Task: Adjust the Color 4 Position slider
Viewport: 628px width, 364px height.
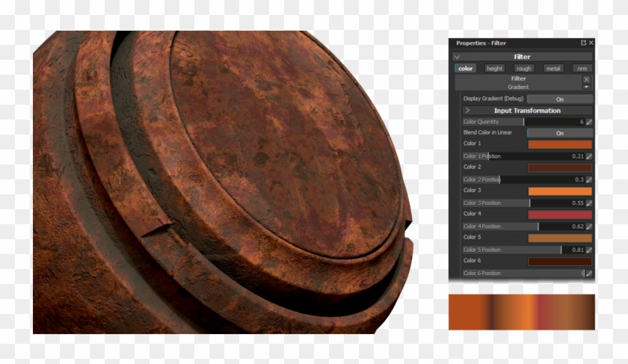Action: coord(523,226)
